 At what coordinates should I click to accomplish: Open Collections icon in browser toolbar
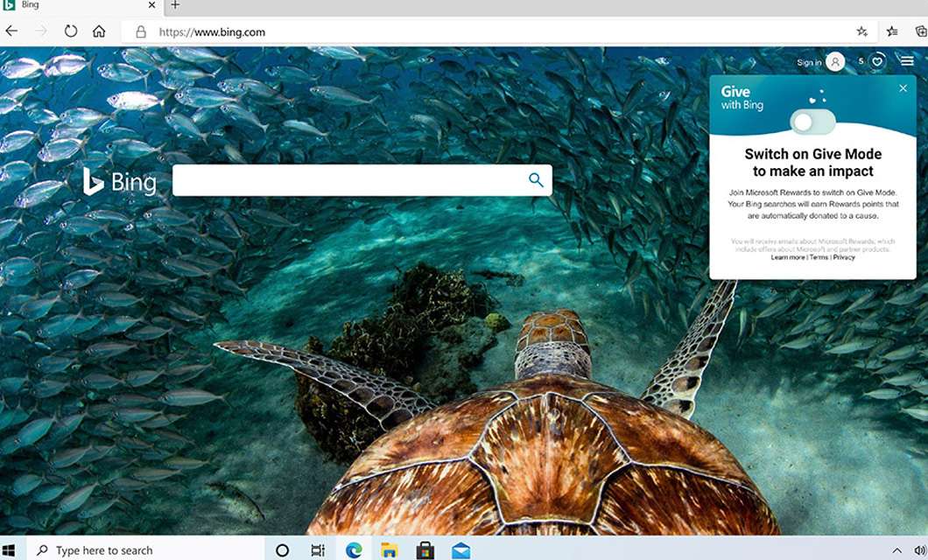tap(921, 31)
